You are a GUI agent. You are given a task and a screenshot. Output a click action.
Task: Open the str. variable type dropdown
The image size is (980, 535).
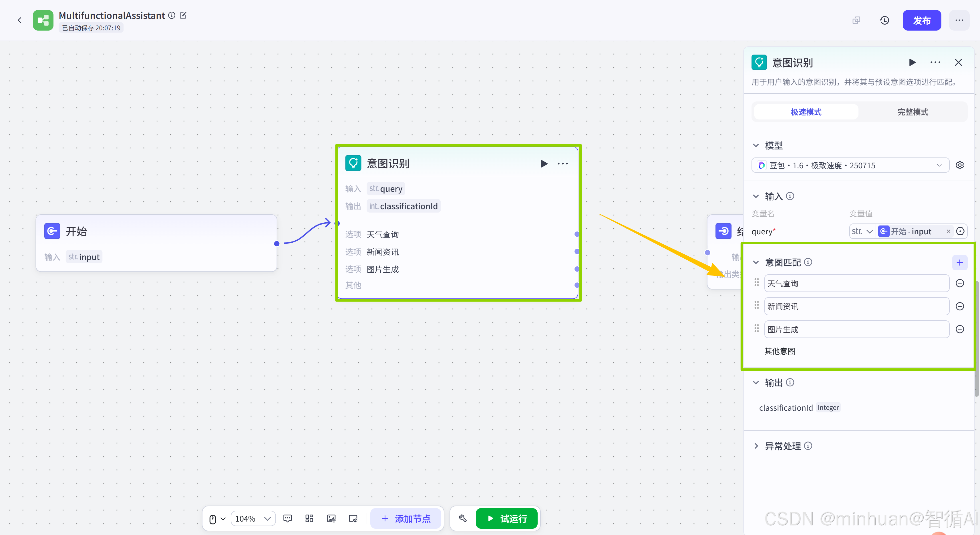click(862, 231)
